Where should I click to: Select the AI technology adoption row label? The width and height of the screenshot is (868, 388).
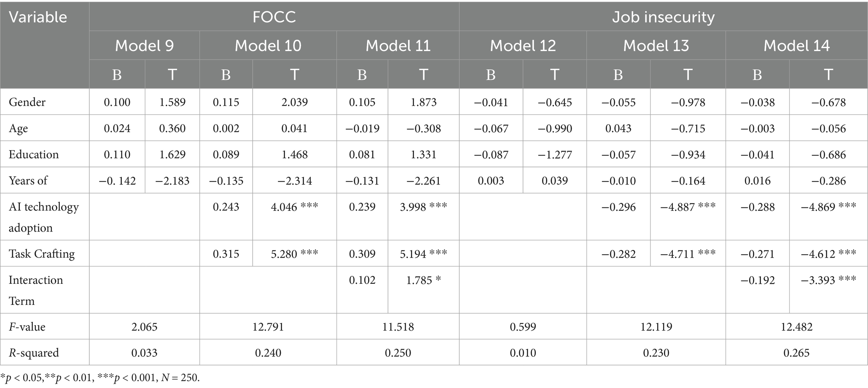[43, 217]
